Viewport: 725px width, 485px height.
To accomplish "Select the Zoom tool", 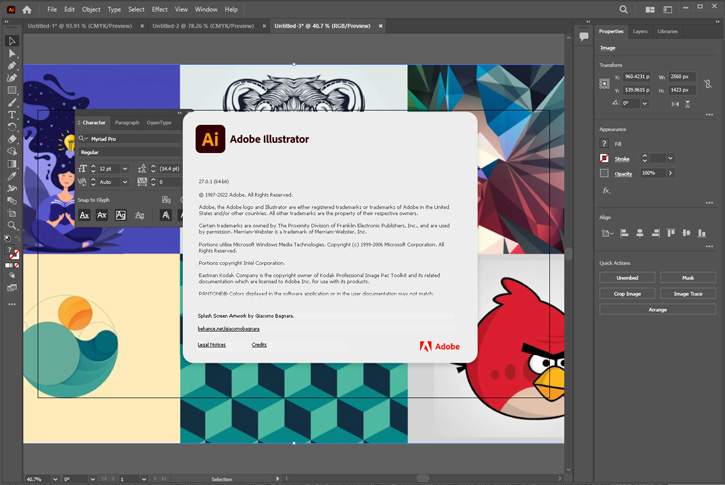I will click(x=12, y=225).
